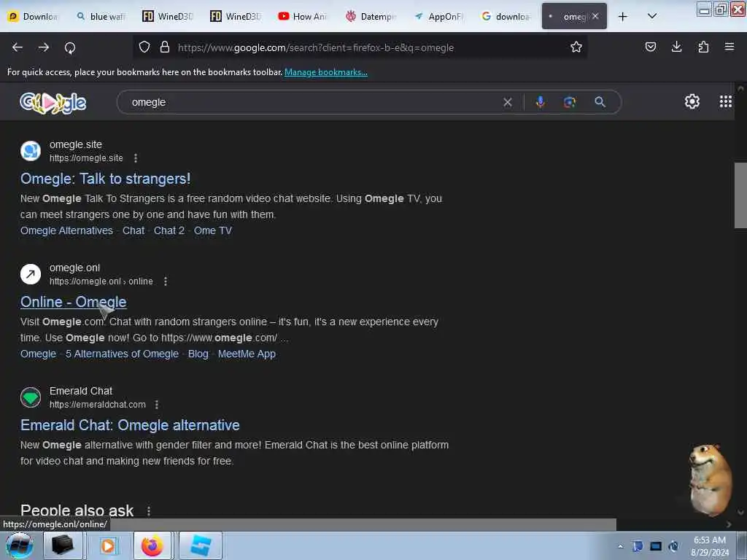Switch to the first WineD3D tab

coord(169,16)
